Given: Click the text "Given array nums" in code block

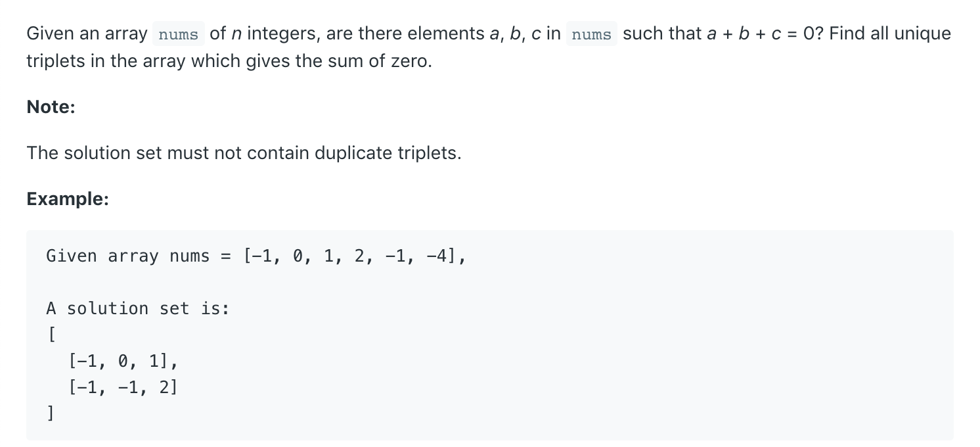Looking at the screenshot, I should pos(128,256).
